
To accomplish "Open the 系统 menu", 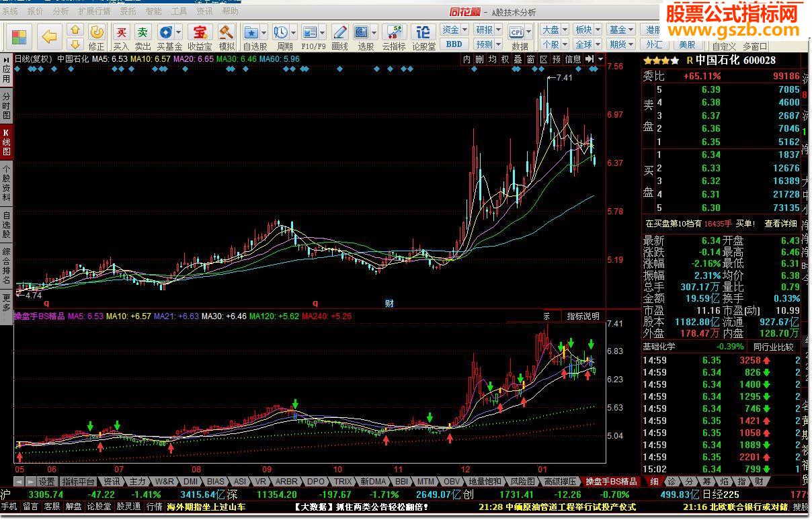I will click(x=10, y=11).
